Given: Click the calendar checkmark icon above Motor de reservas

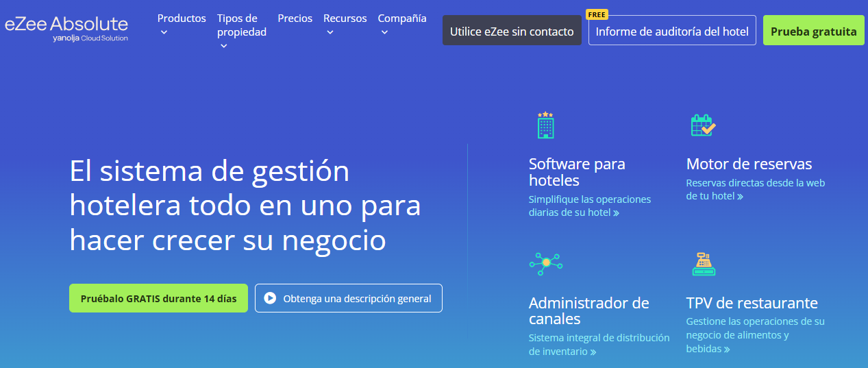Looking at the screenshot, I should tap(703, 125).
